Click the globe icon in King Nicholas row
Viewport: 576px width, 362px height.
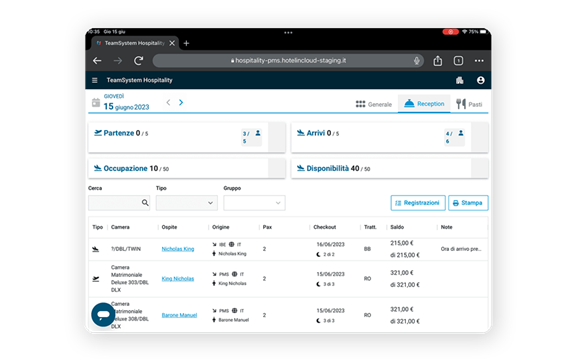coord(234,274)
